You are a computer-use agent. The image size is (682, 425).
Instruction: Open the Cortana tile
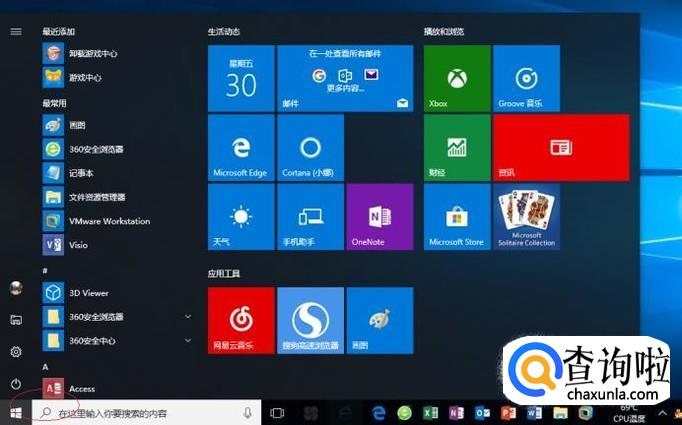pos(310,147)
